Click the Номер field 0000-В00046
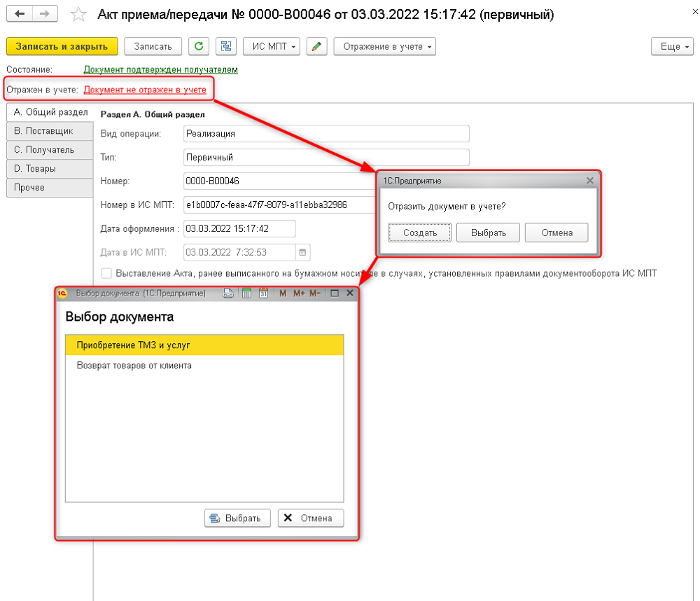Screen dimensions: 700x601 (x=280, y=181)
